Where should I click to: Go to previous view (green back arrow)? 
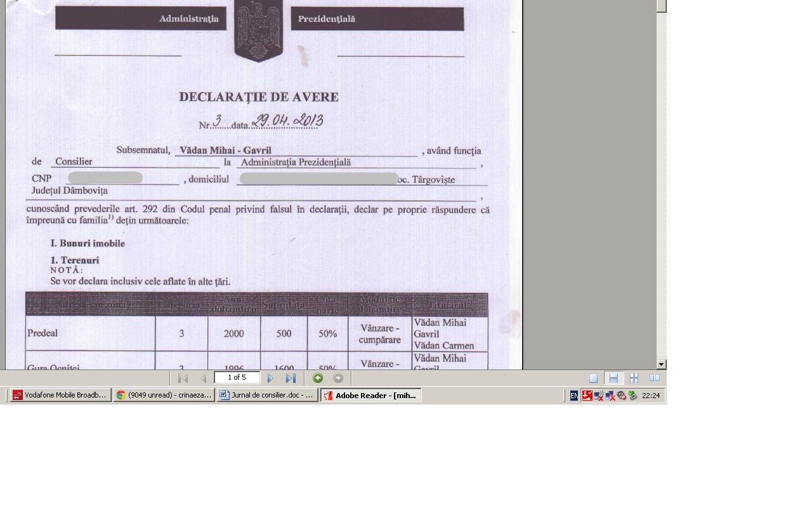[x=318, y=378]
